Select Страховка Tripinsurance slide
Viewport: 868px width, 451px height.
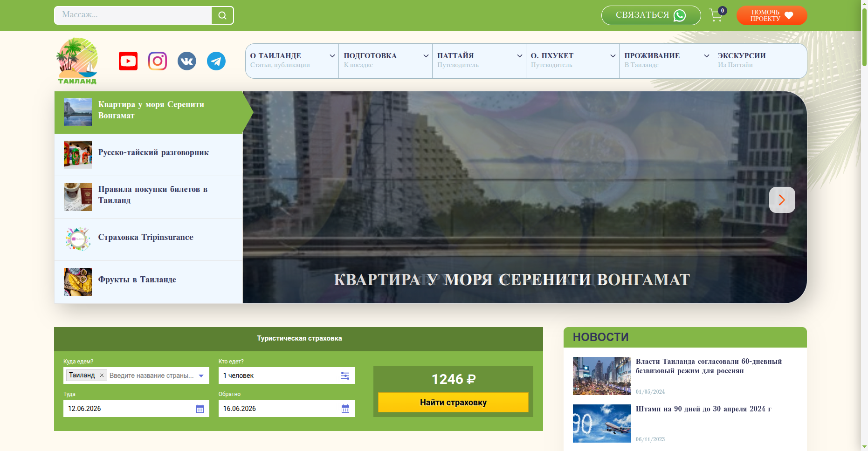(x=149, y=239)
